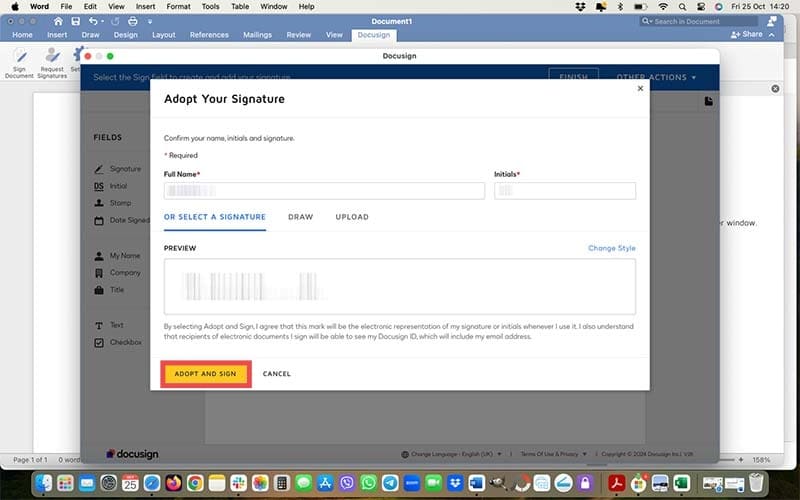This screenshot has height=500, width=800.
Task: Open Adobe Acrobat from the Dock
Action: click(x=617, y=482)
